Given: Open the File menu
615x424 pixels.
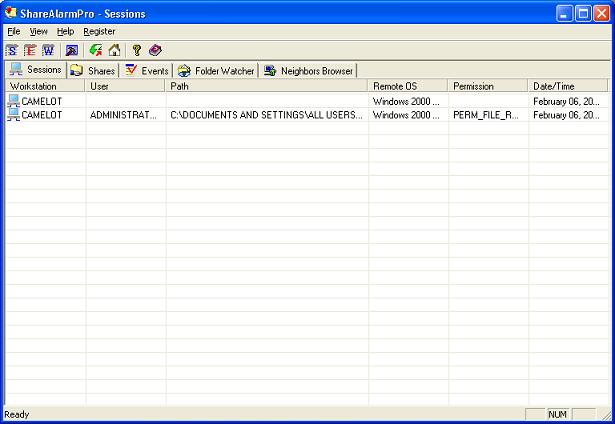Looking at the screenshot, I should pos(14,31).
